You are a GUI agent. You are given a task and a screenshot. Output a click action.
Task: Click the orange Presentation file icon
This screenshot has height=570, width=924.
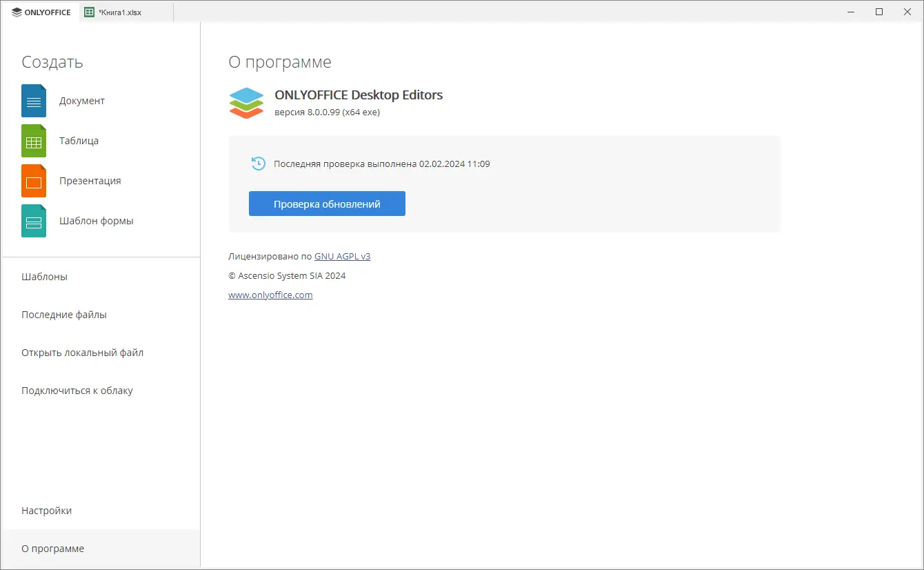[x=34, y=181]
